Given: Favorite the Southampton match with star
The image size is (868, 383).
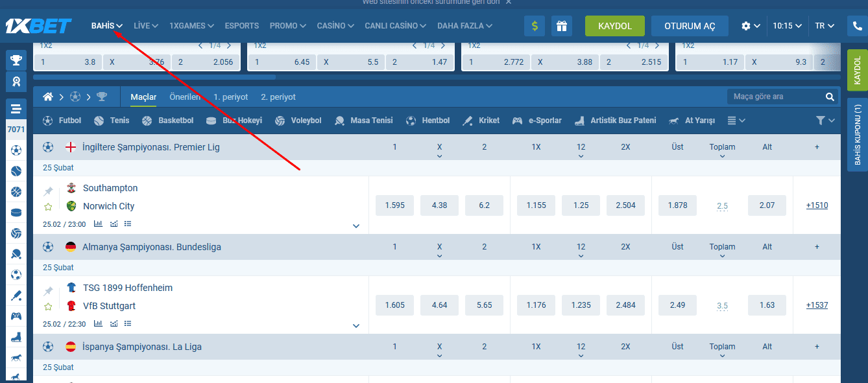Looking at the screenshot, I should [48, 207].
